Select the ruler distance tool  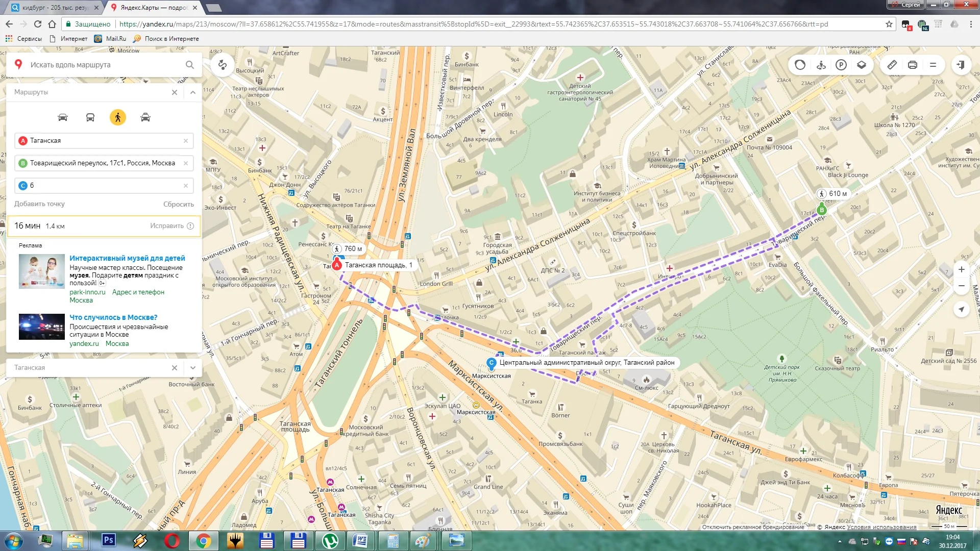pos(892,65)
